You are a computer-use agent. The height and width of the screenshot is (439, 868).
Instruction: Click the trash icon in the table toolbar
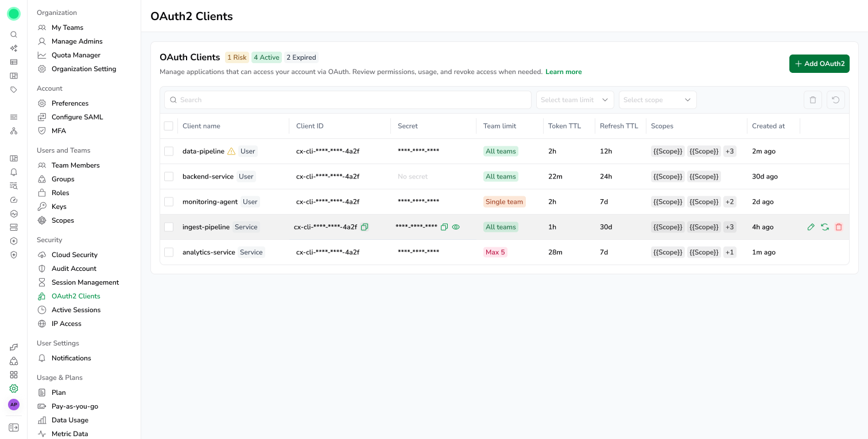pyautogui.click(x=813, y=100)
